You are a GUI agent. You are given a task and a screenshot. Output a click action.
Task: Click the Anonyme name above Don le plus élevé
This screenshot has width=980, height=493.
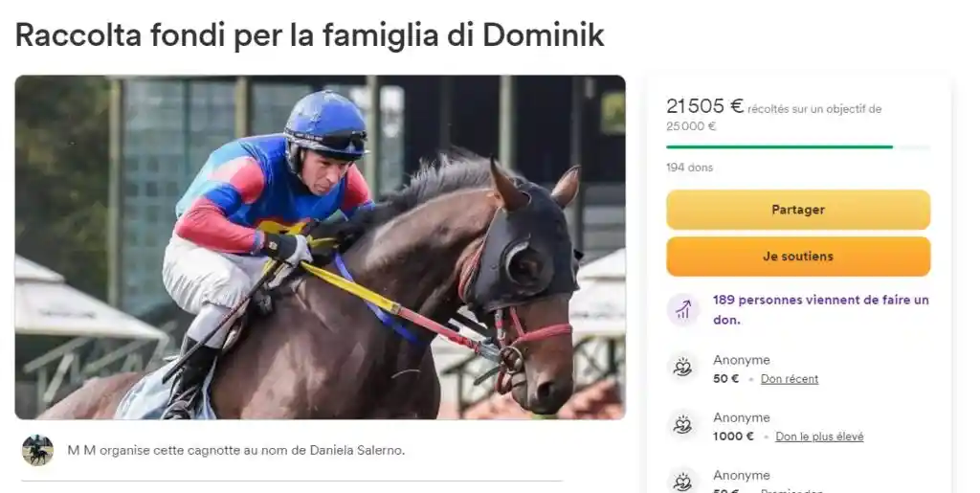pyautogui.click(x=742, y=417)
